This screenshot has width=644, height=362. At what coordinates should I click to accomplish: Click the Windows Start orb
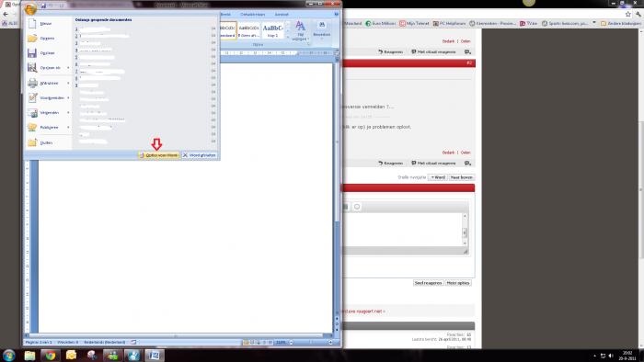tap(8, 355)
